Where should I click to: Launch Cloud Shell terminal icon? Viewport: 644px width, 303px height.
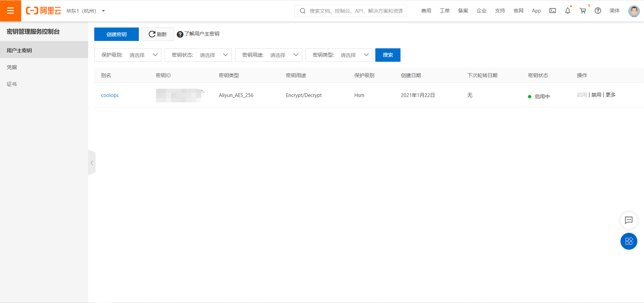[552, 11]
